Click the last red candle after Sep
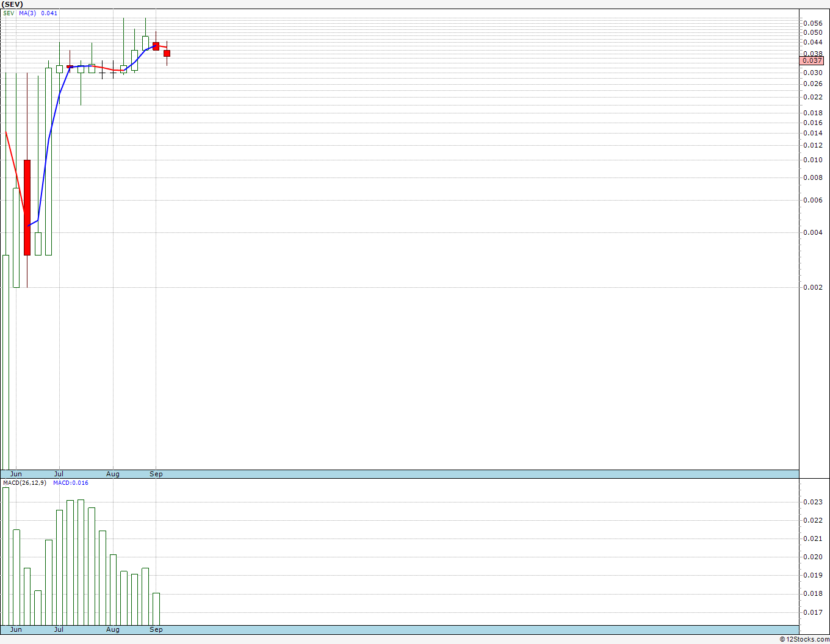This screenshot has width=830, height=644. pyautogui.click(x=167, y=54)
